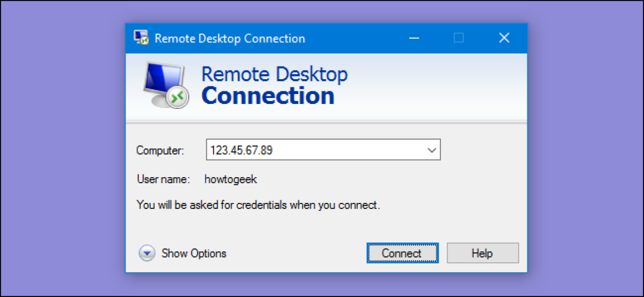Image resolution: width=644 pixels, height=297 pixels.
Task: Focus the Computer address field showing 123.45.67.89
Action: (x=314, y=150)
